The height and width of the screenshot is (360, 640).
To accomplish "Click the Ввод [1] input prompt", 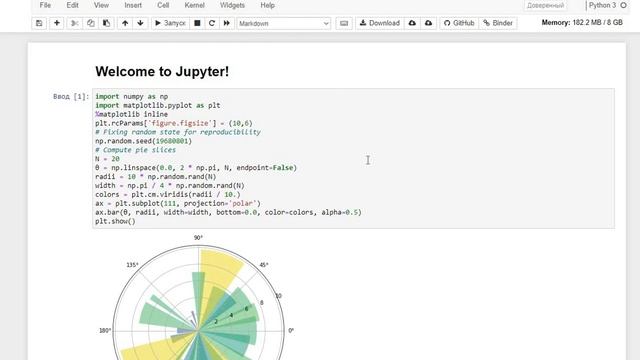I will point(71,97).
